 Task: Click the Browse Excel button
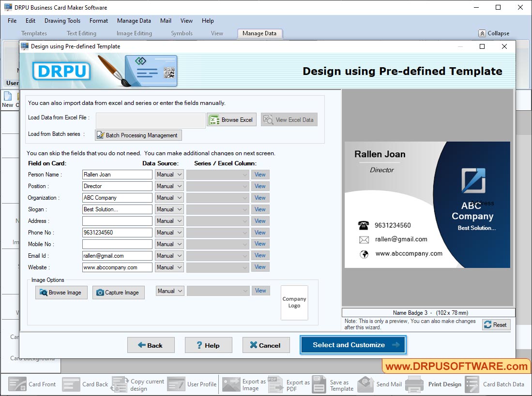pos(231,119)
